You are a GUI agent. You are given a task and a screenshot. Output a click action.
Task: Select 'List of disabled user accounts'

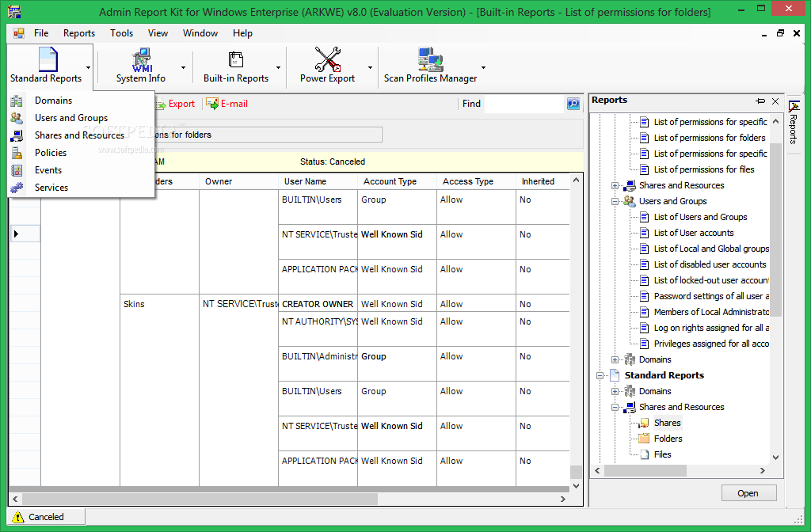click(x=710, y=264)
